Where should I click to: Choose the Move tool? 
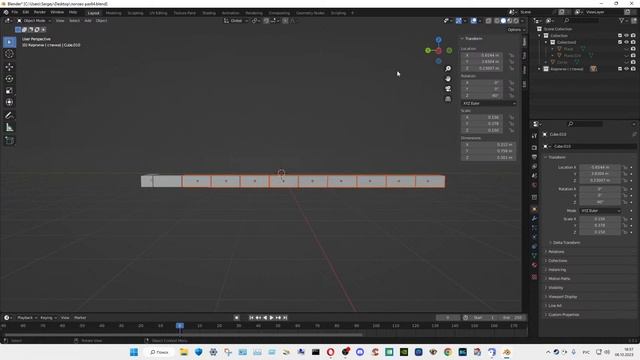9,67
